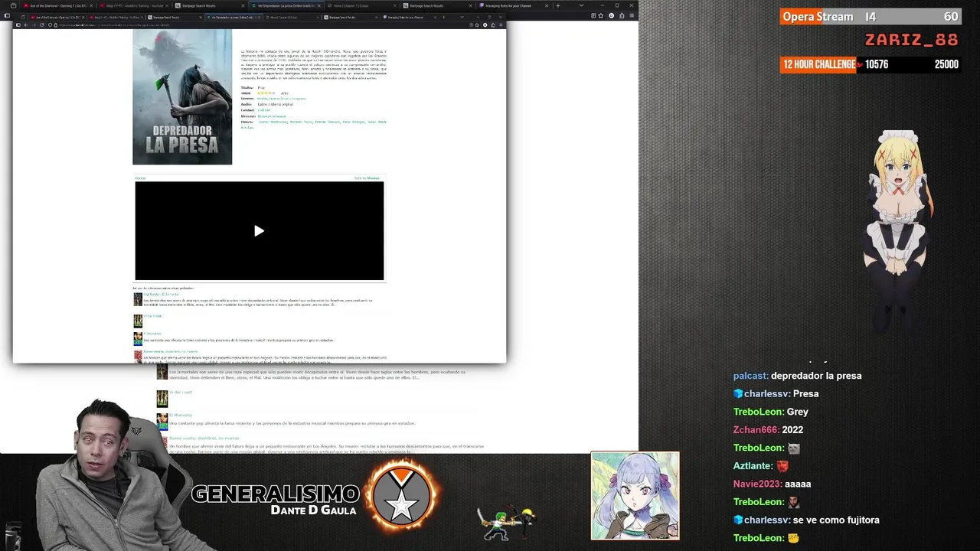Go back in front browser window
Viewport: 980px width, 551px height.
(x=24, y=24)
